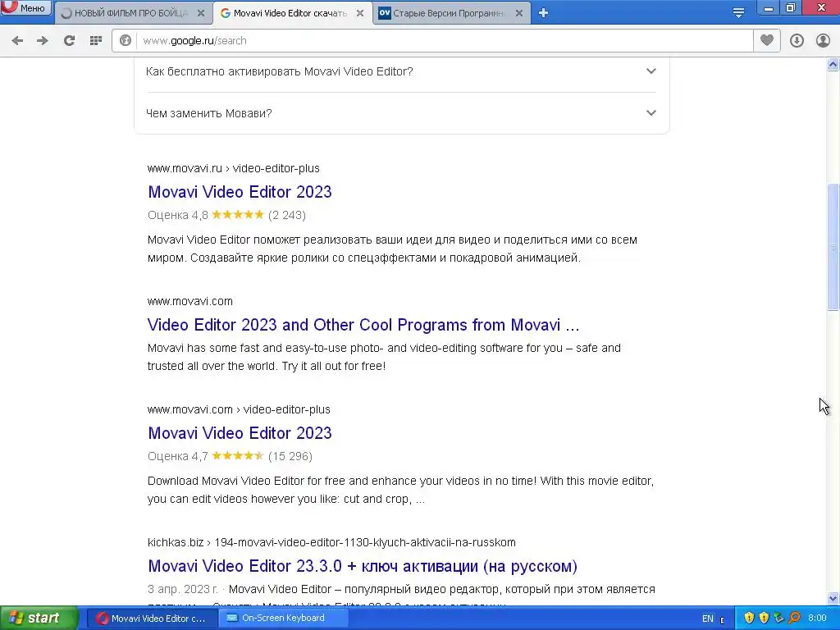Viewport: 840px width, 630px height.
Task: Click first yellow shield tray icon
Action: (749, 619)
